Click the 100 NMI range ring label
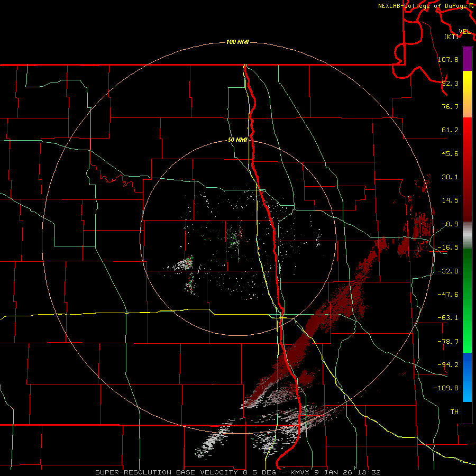 [237, 42]
